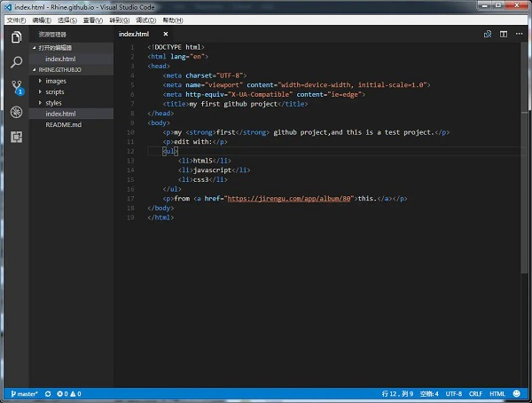Click the smiley feedback icon in status bar
The image size is (532, 403).
click(517, 393)
